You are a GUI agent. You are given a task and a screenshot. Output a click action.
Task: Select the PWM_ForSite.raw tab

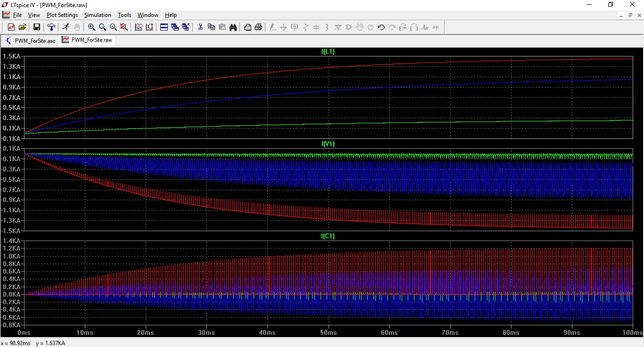click(x=87, y=40)
